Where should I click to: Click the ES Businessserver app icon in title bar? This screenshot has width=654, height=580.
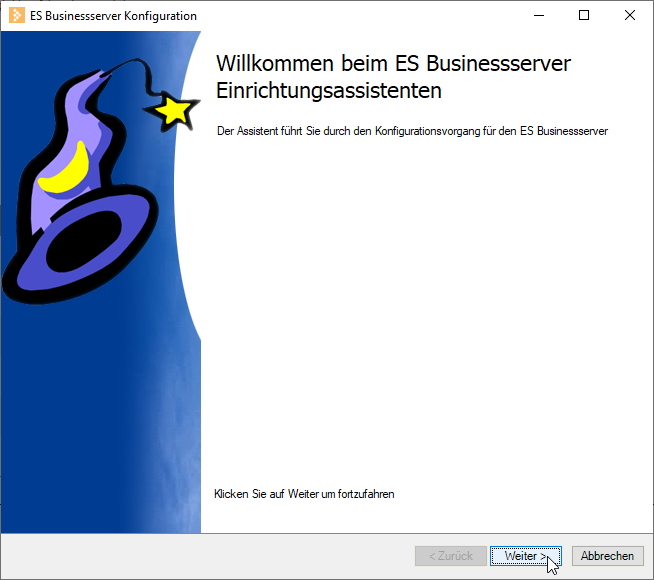point(17,15)
